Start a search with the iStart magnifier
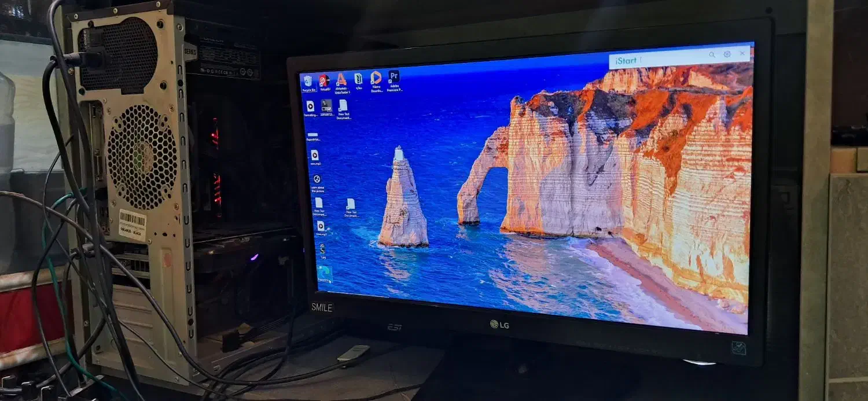The width and height of the screenshot is (868, 401). [712, 54]
